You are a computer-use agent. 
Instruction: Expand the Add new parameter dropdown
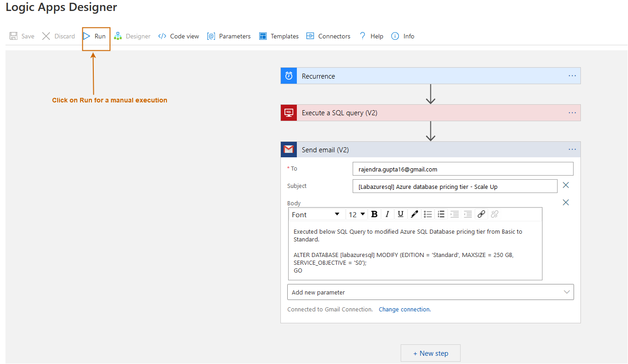coord(430,292)
